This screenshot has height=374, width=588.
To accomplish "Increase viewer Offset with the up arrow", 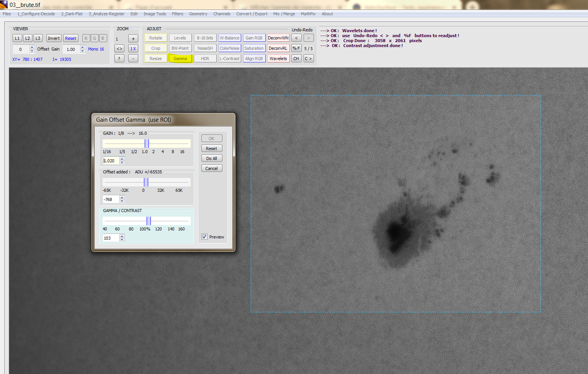I will [x=32, y=47].
